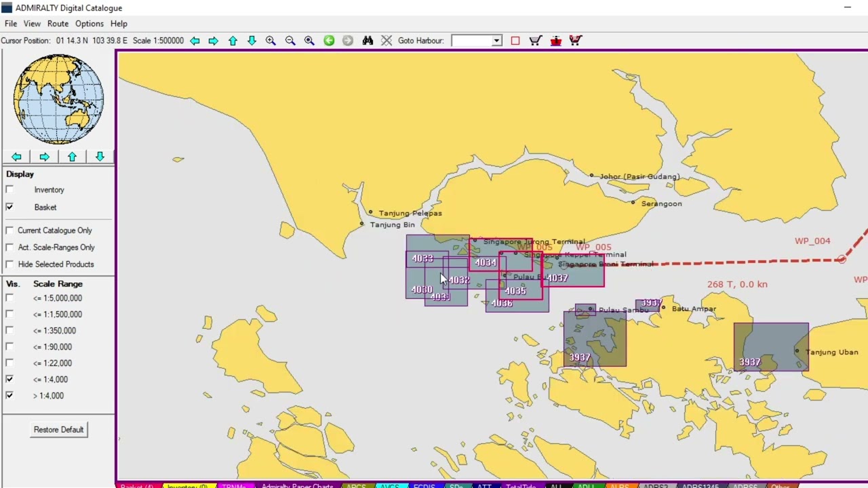Viewport: 868px width, 488px height.
Task: Click the Serangoon harbour label
Action: 661,203
